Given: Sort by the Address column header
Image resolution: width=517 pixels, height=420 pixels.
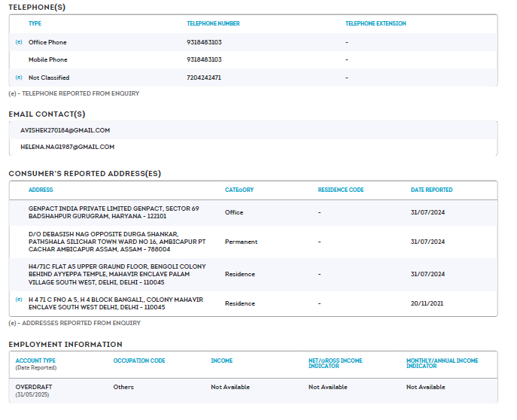Looking at the screenshot, I should [41, 190].
